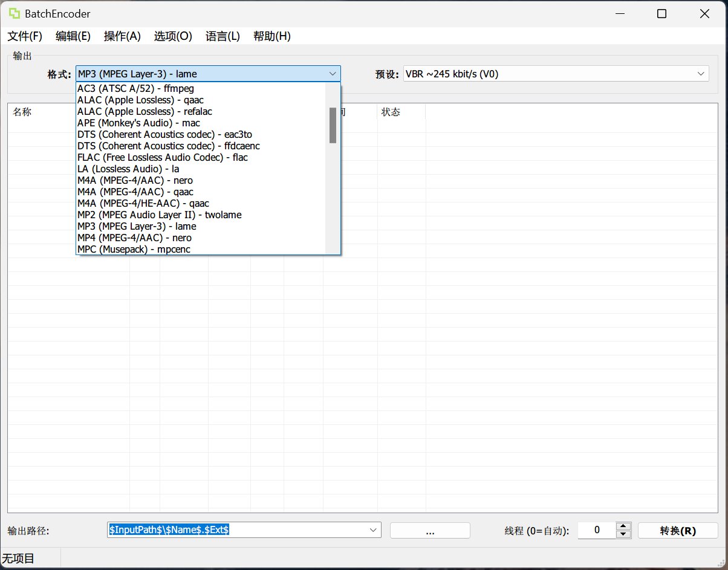
Task: Pick MPC (Musepack) - mpcenc
Action: [x=201, y=249]
